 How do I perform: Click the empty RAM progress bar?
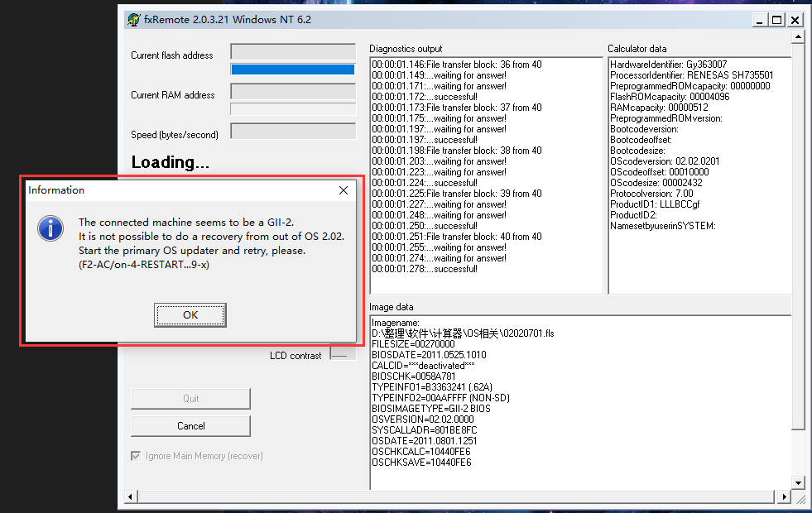293,108
